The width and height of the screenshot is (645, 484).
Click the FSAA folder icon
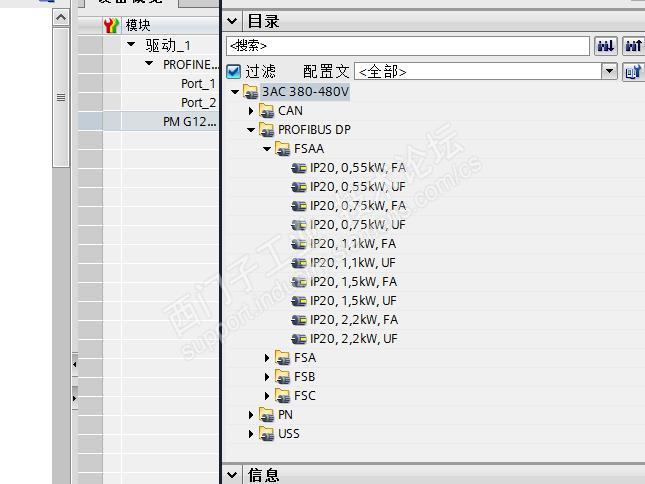pyautogui.click(x=283, y=148)
